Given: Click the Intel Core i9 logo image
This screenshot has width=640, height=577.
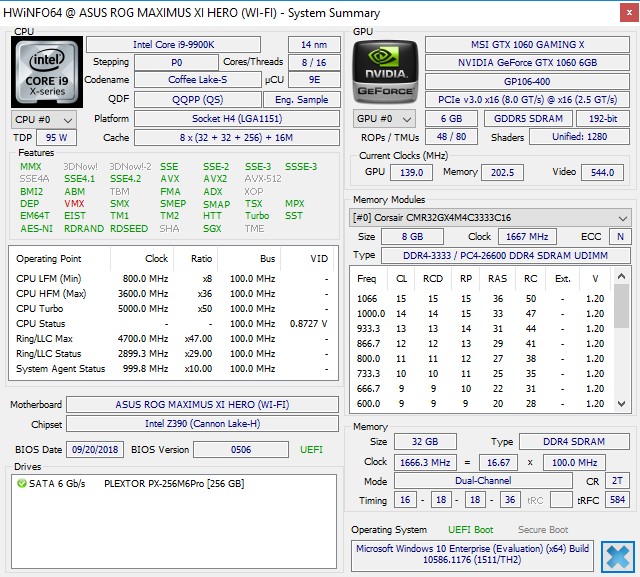Looking at the screenshot, I should [x=47, y=72].
